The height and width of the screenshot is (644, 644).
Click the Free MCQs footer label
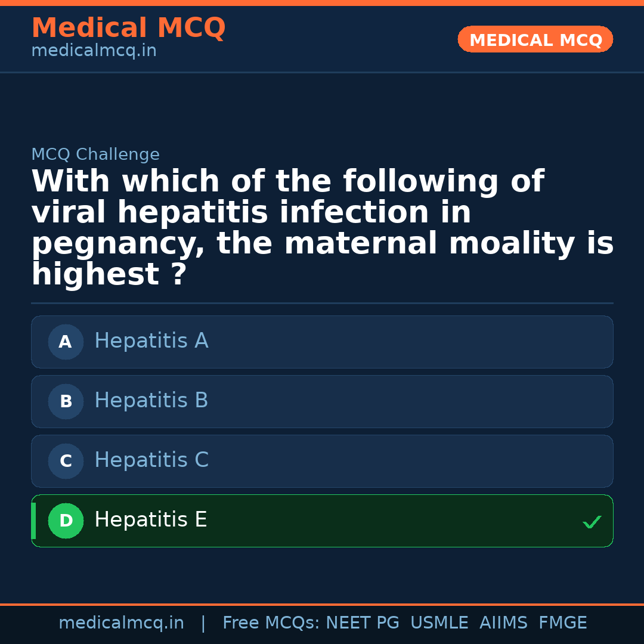click(271, 623)
